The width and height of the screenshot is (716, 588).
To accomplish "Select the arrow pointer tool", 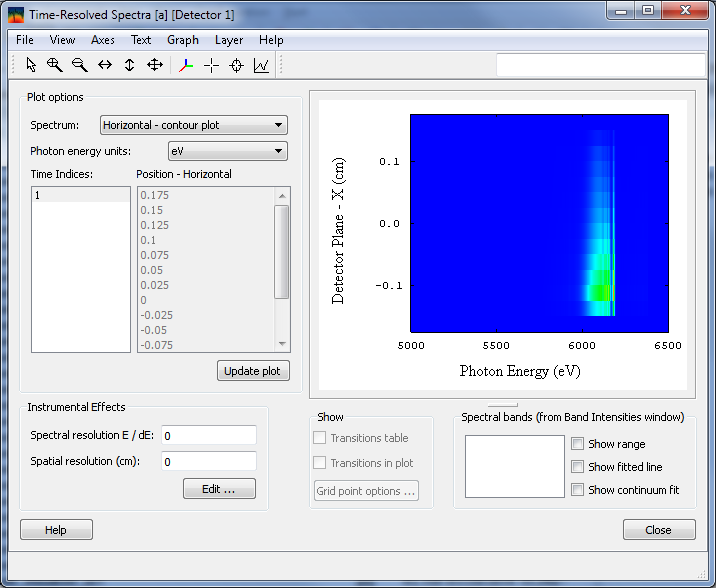I will 31,65.
